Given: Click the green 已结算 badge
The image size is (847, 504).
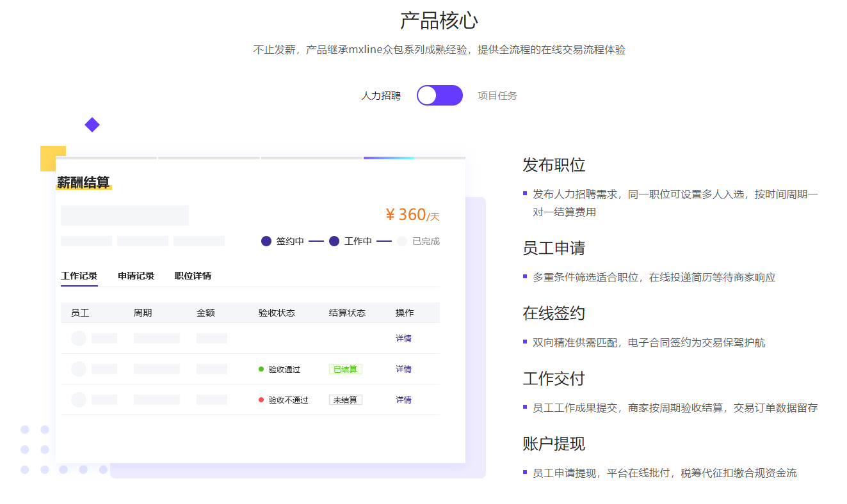Looking at the screenshot, I should 345,369.
